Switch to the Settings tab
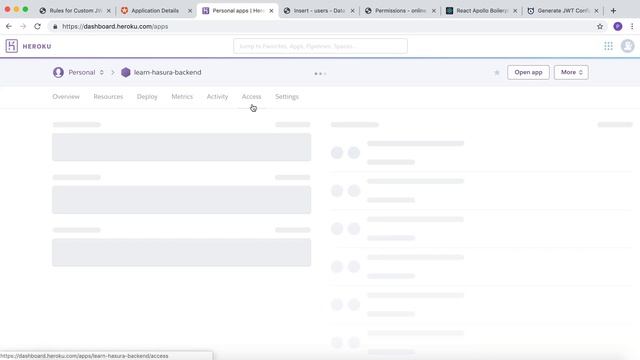 pos(287,97)
